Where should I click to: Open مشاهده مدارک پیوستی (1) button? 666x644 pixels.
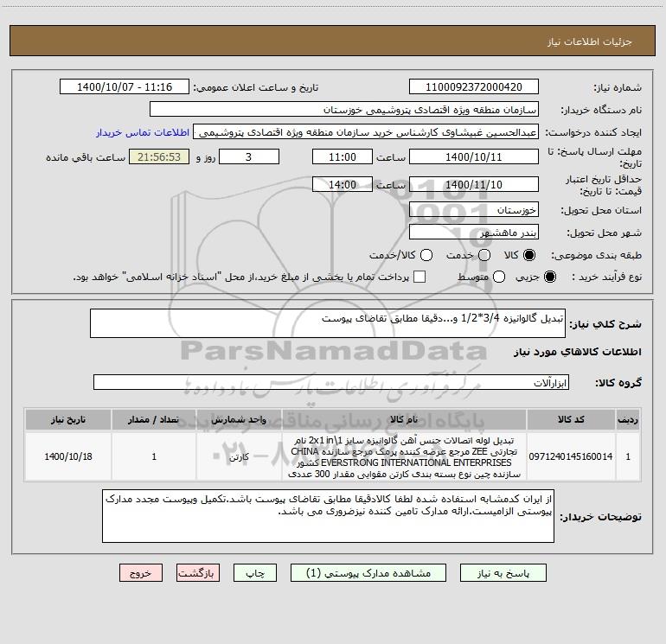(368, 573)
